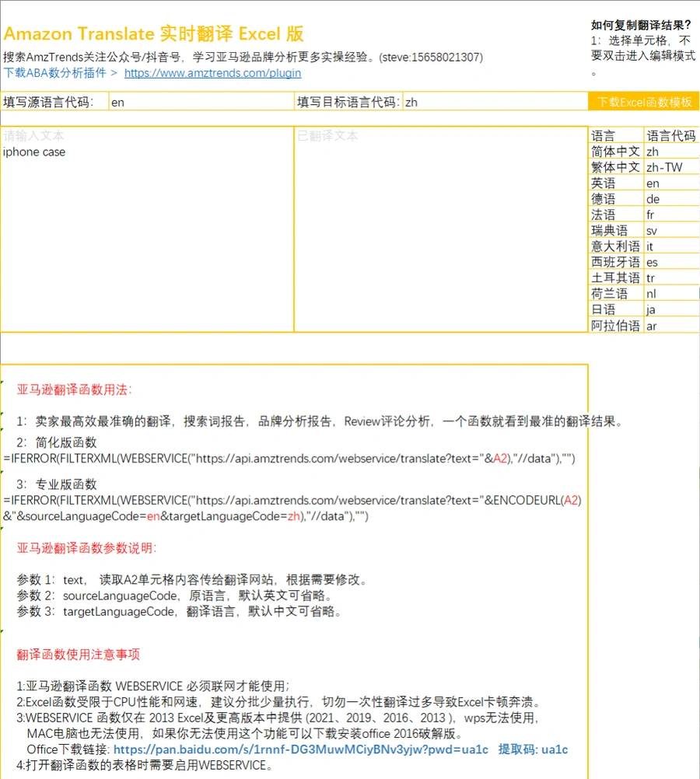The image size is (700, 779).
Task: Select the 瑞典语 language cell
Action: (x=617, y=231)
